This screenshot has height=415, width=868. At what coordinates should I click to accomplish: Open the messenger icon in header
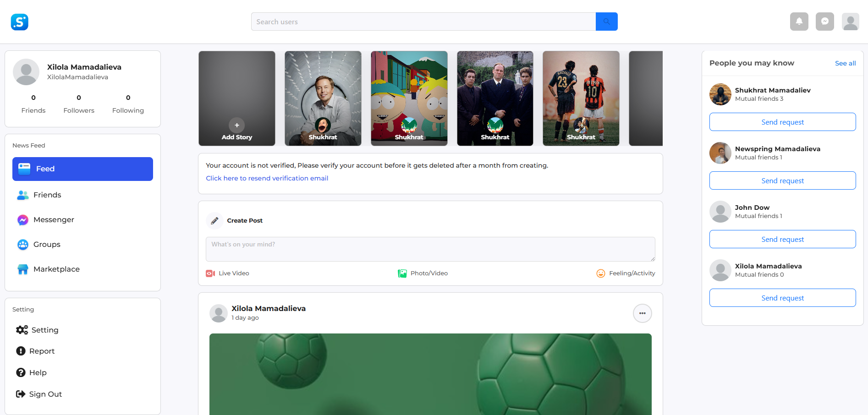[x=824, y=22]
